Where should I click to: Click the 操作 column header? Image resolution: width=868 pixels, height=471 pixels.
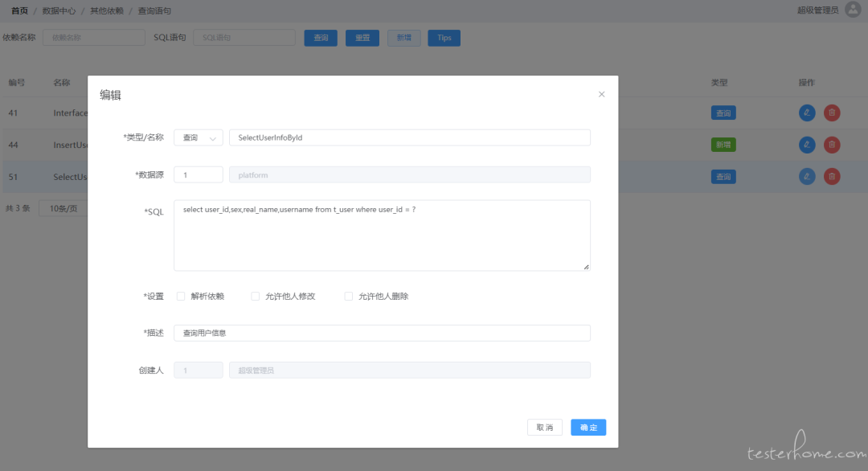pos(807,83)
